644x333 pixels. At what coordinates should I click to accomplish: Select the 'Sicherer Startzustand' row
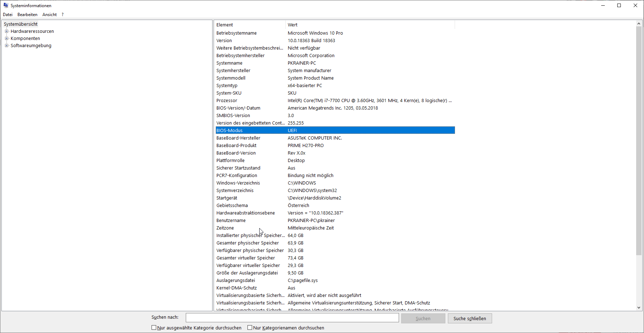(x=335, y=168)
